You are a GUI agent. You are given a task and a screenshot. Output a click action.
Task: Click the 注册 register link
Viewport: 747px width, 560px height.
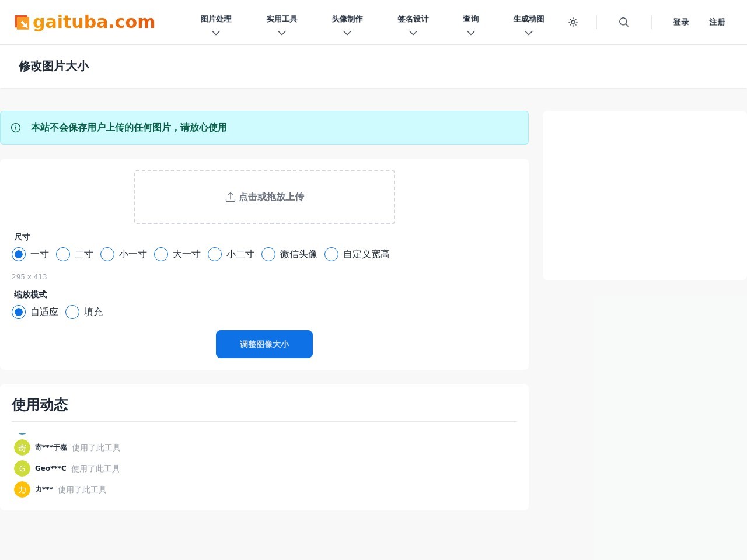coord(717,22)
